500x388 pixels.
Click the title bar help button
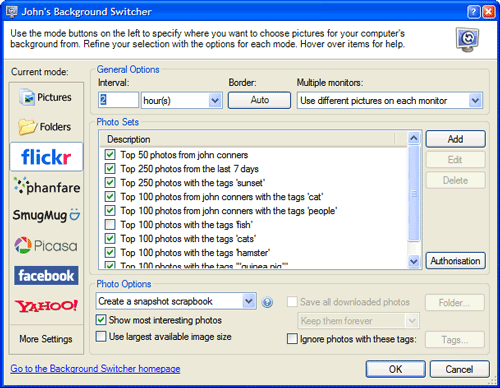(473, 12)
